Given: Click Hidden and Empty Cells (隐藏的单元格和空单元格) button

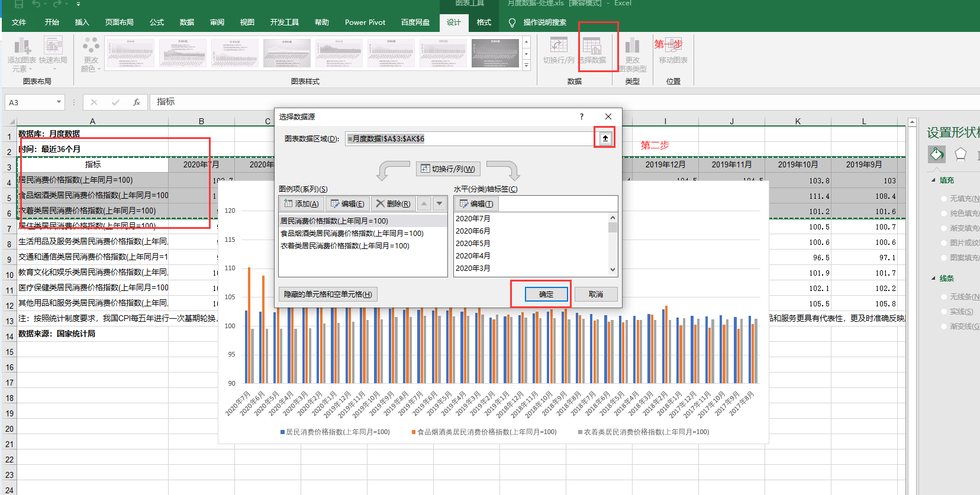Looking at the screenshot, I should (x=328, y=294).
